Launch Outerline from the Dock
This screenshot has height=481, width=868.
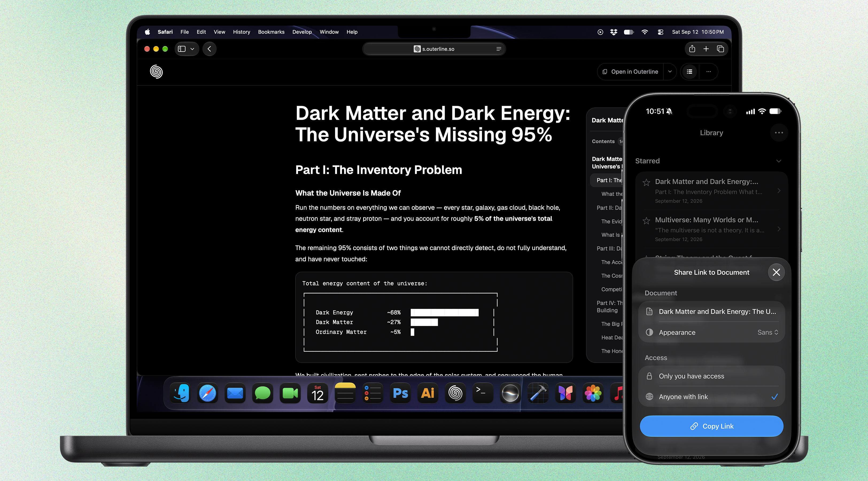point(455,393)
